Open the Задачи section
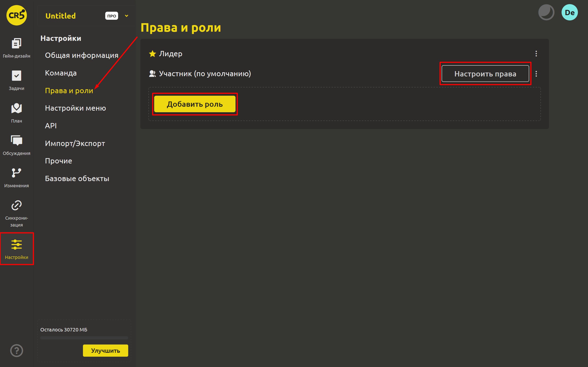The image size is (588, 367). [17, 80]
